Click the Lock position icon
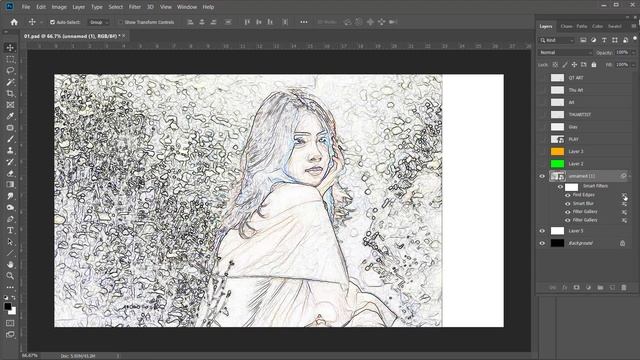Viewport: 640px width, 360px height. (x=574, y=64)
